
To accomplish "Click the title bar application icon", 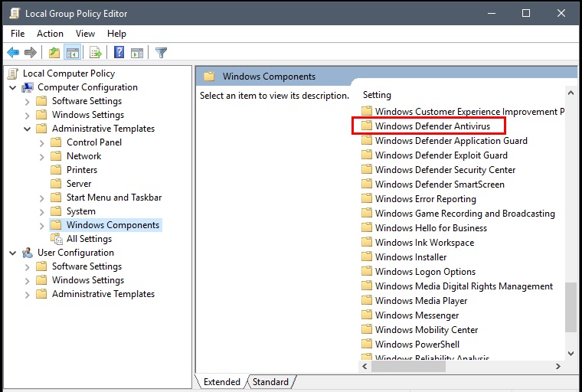I will click(15, 13).
